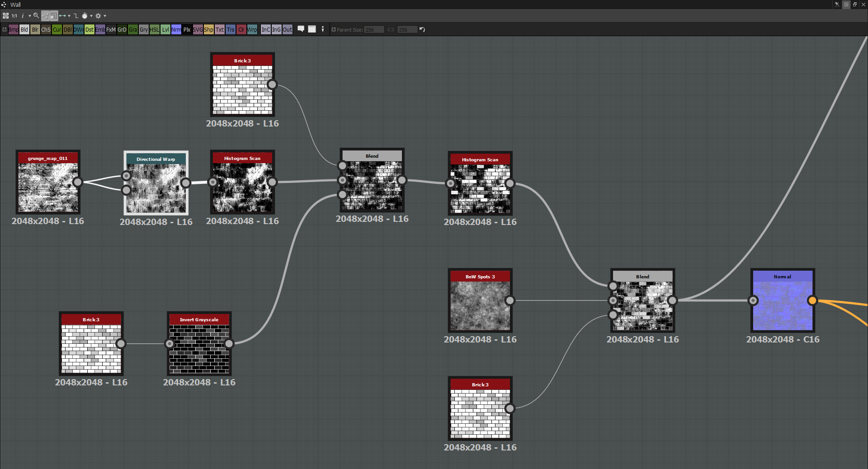
Task: Add a comment with speech bubble icon
Action: coord(301,29)
